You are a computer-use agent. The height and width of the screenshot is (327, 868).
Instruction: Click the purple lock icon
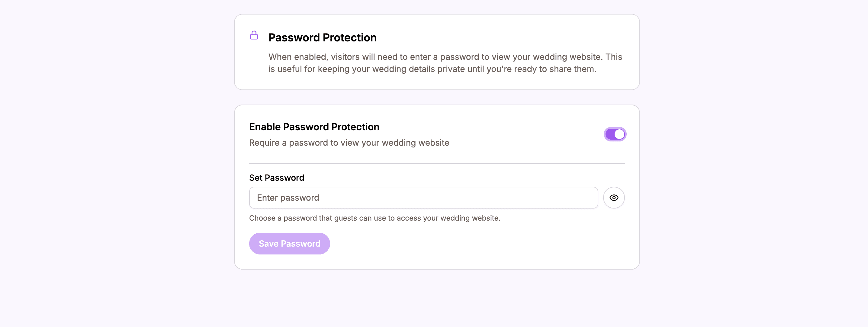click(x=254, y=35)
